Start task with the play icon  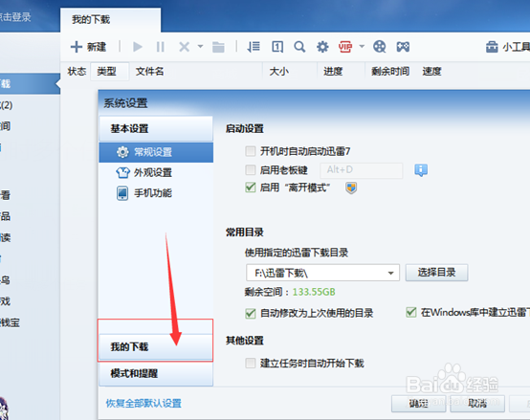138,47
